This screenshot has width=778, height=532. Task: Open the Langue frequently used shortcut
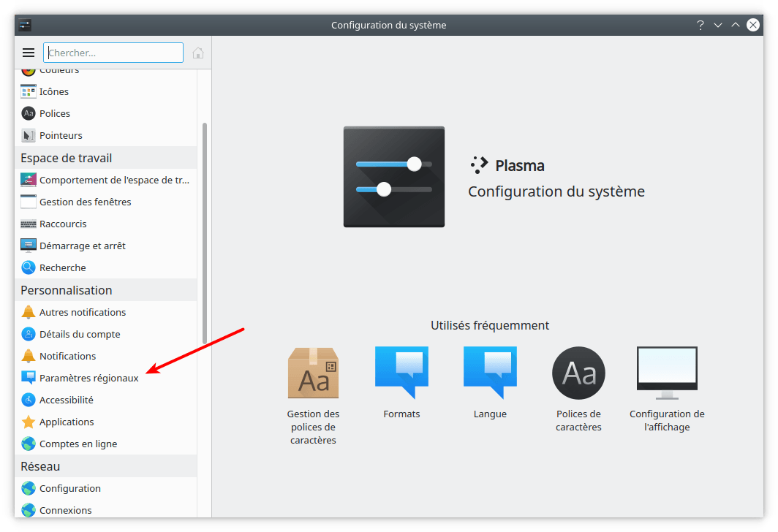click(x=490, y=383)
